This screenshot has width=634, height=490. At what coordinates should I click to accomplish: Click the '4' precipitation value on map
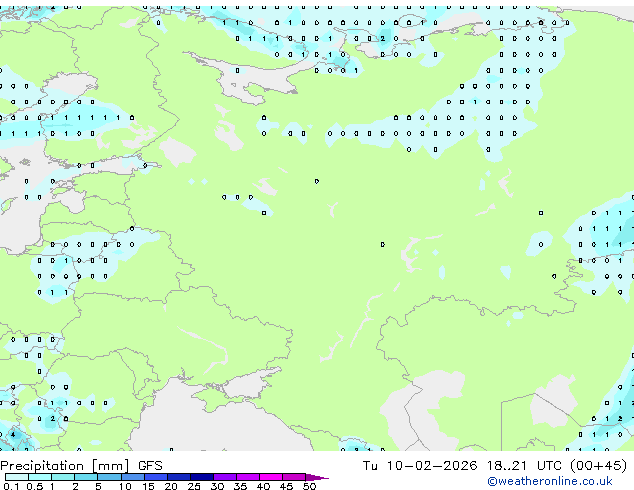(13, 435)
